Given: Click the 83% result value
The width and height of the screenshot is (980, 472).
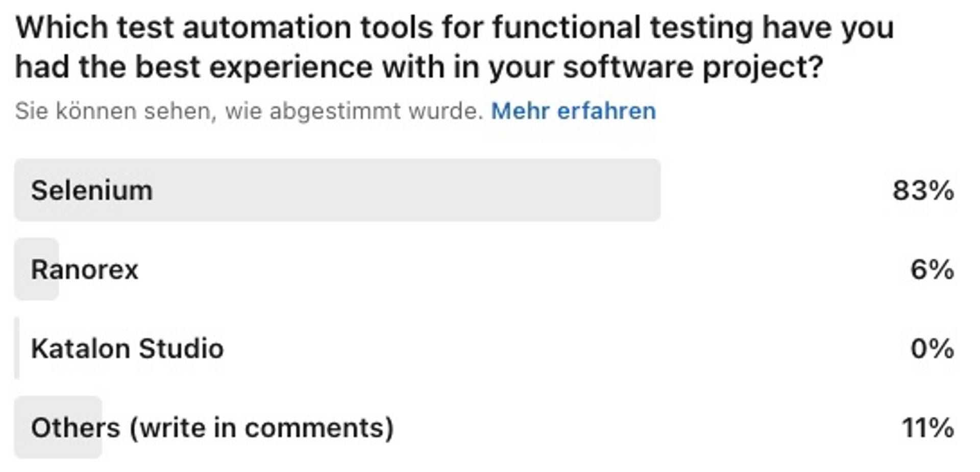Looking at the screenshot, I should 923,191.
